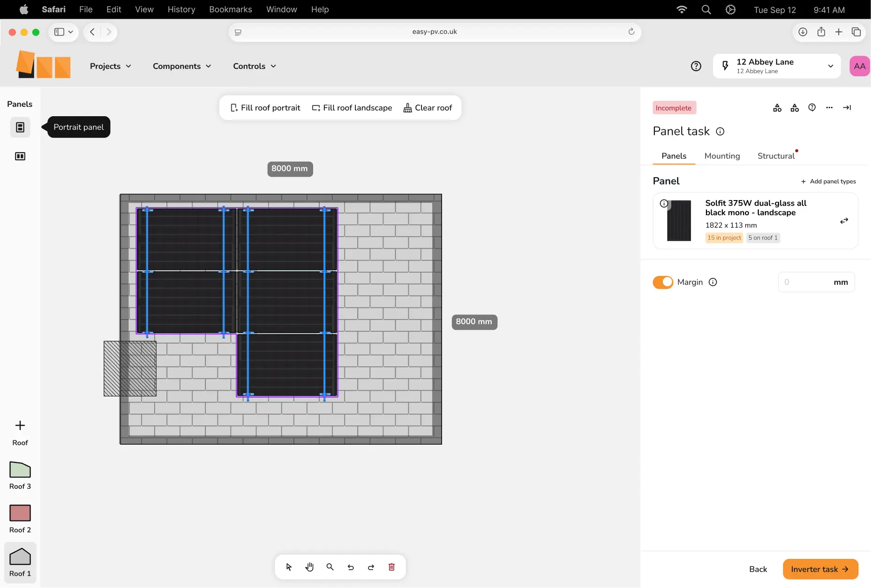871x588 pixels.
Task: Open Roof 3 thumbnail
Action: tap(20, 476)
